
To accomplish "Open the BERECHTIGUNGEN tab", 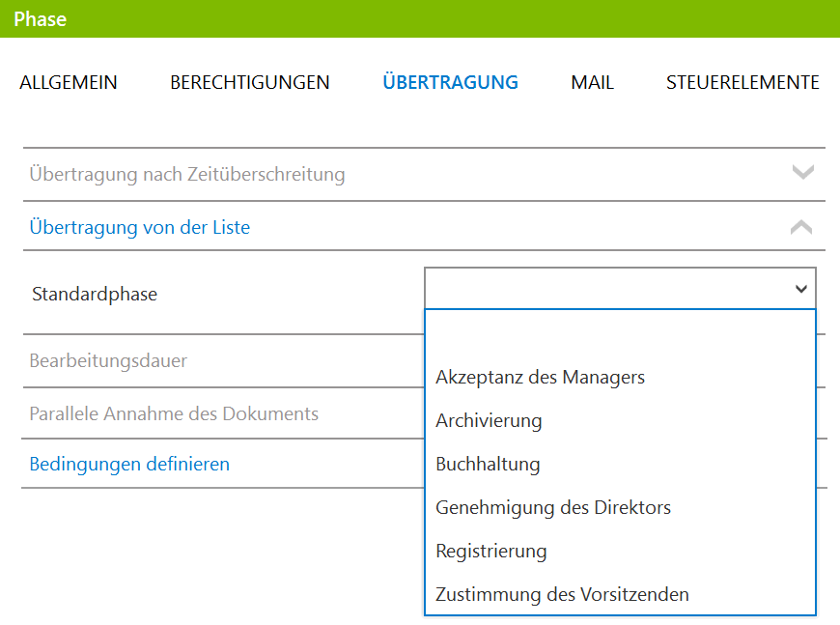I will tap(250, 82).
